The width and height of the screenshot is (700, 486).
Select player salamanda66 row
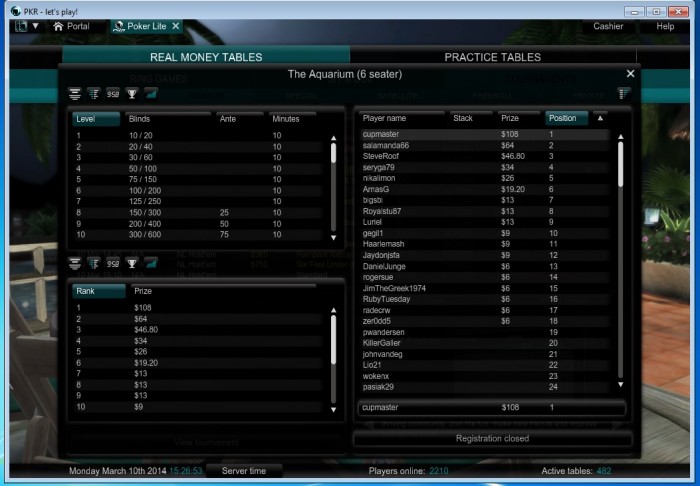(x=484, y=145)
